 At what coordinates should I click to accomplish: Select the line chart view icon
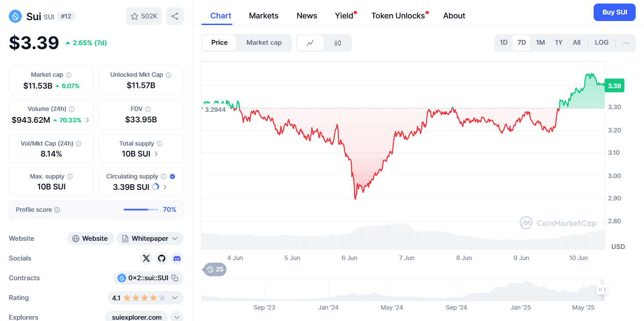310,43
